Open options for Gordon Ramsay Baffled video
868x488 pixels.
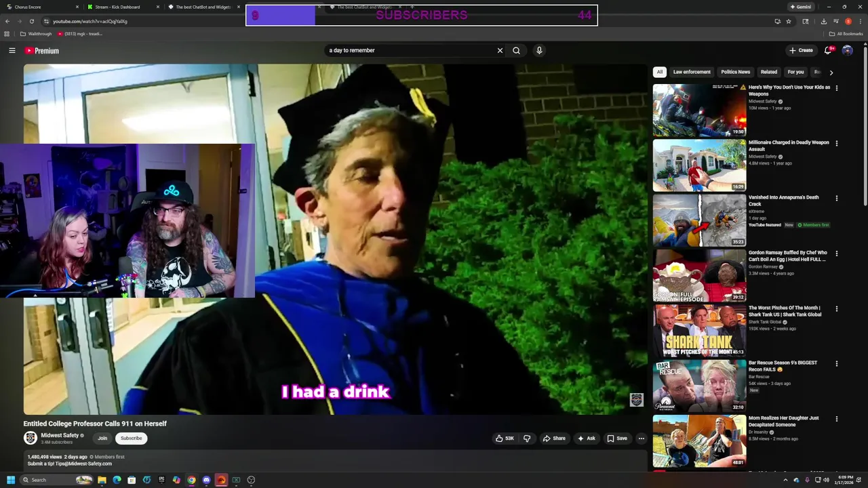click(x=836, y=253)
